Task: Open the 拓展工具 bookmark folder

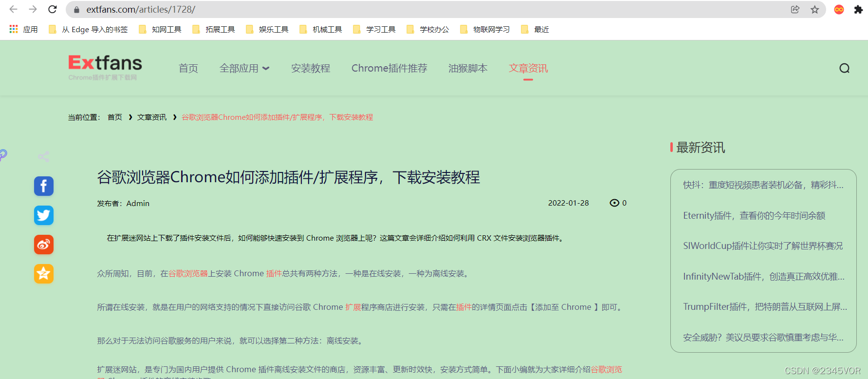Action: [x=214, y=29]
